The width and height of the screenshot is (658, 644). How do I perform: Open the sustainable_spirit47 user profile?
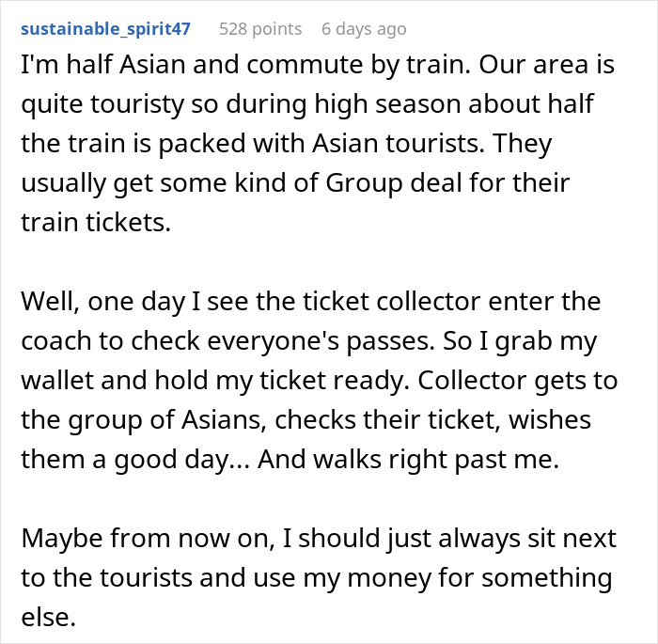(x=105, y=29)
